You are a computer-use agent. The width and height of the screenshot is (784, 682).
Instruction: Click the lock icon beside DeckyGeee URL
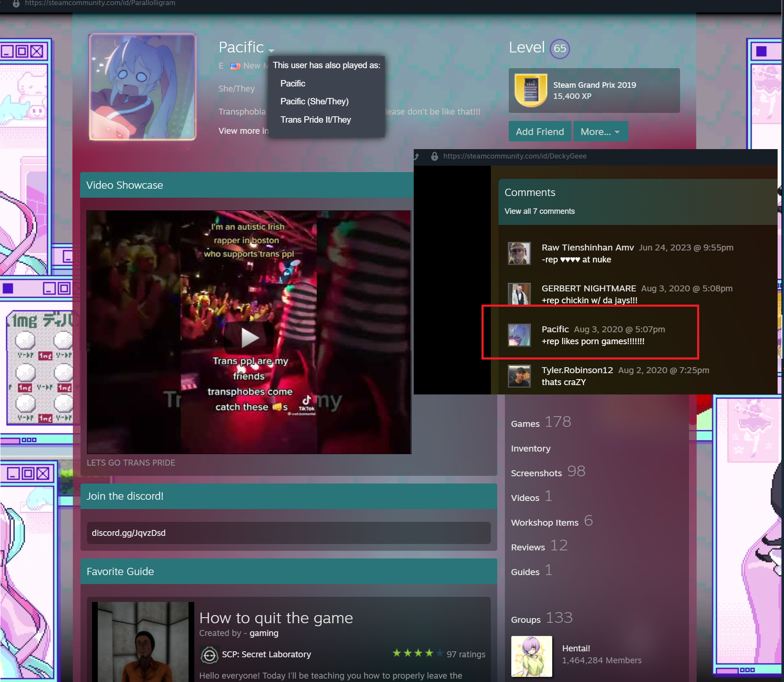pyautogui.click(x=434, y=156)
